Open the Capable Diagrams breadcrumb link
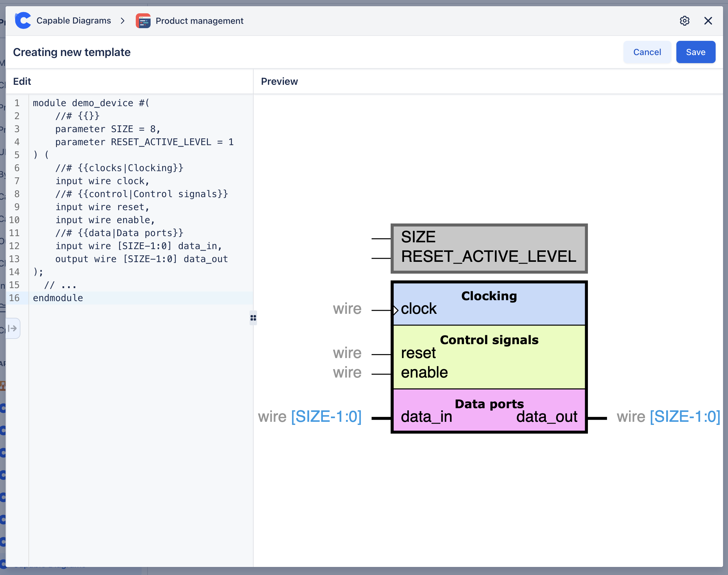The height and width of the screenshot is (575, 728). pyautogui.click(x=73, y=20)
